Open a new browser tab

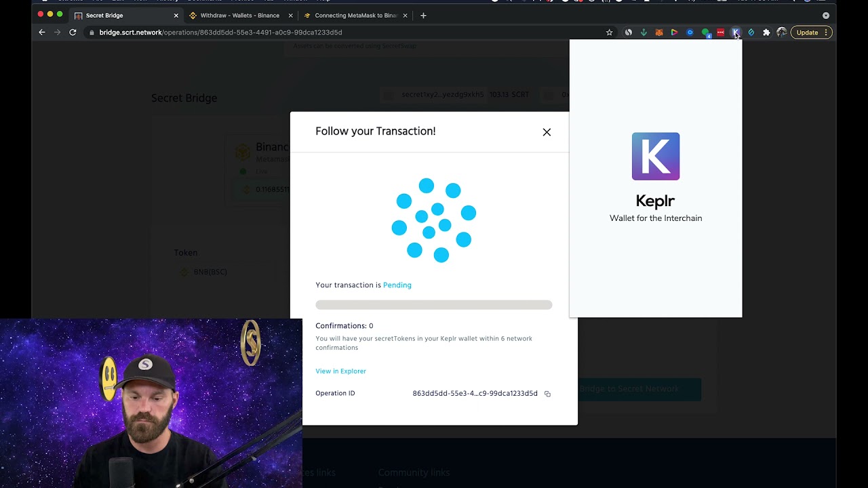click(423, 16)
